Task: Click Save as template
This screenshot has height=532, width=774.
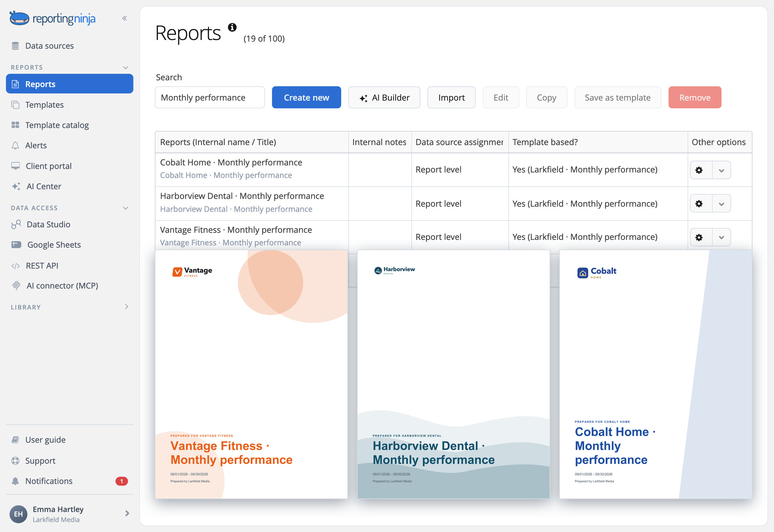Action: [617, 97]
